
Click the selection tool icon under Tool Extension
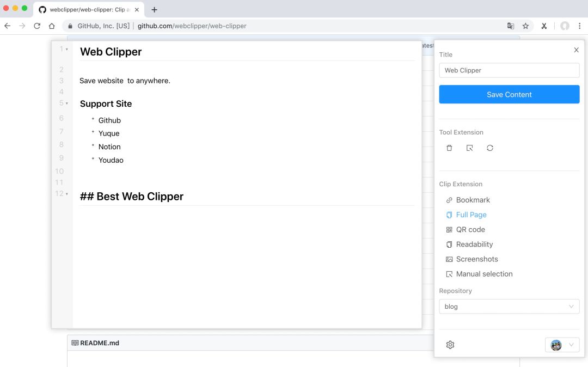pos(469,148)
